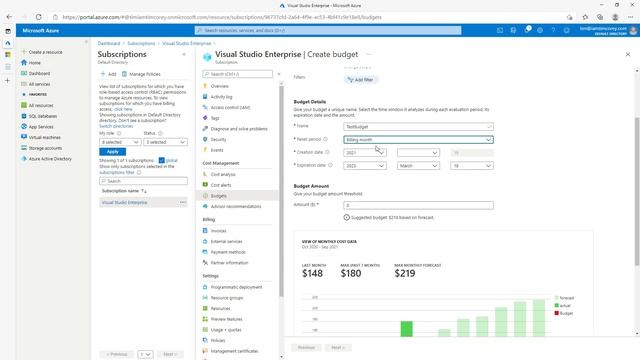This screenshot has height=360, width=640.
Task: Click the Next button in Create budget
Action: pyautogui.click(x=338, y=347)
